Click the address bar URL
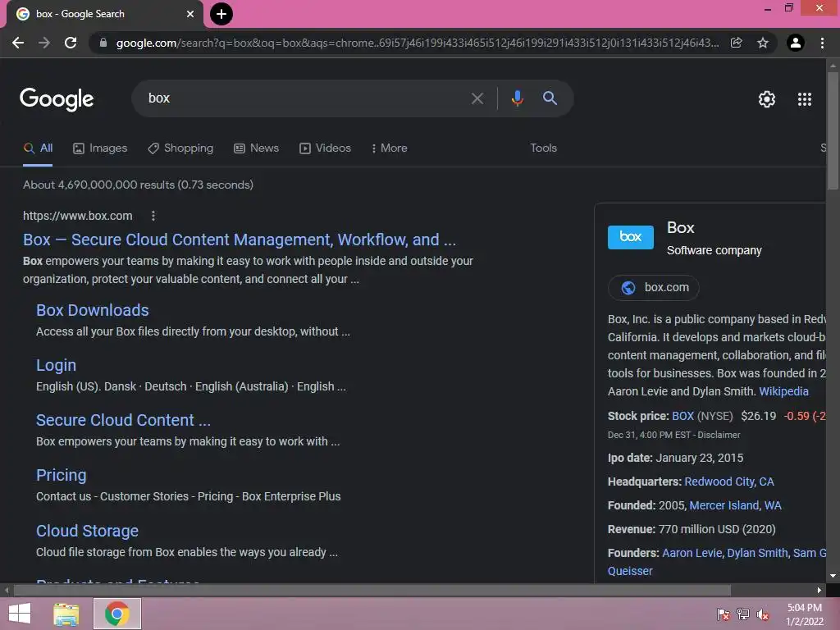The width and height of the screenshot is (840, 630). (x=418, y=43)
